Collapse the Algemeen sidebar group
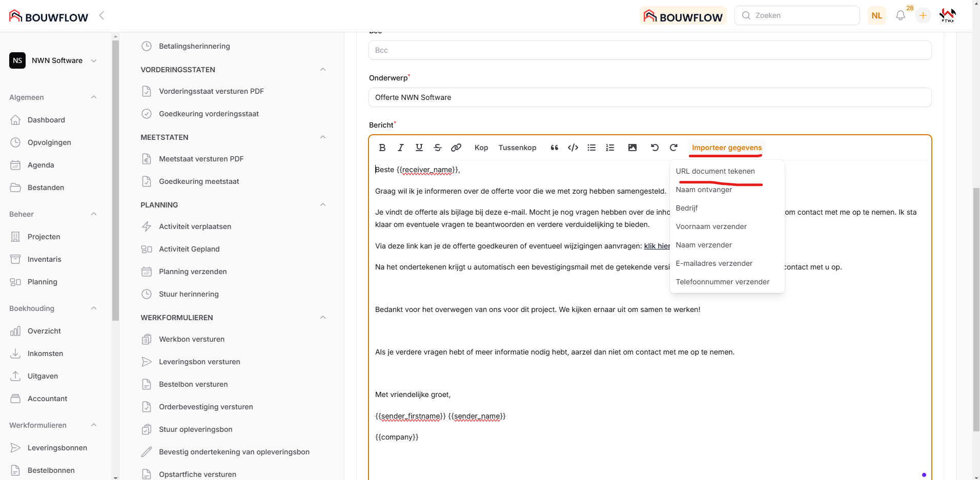 [x=94, y=97]
